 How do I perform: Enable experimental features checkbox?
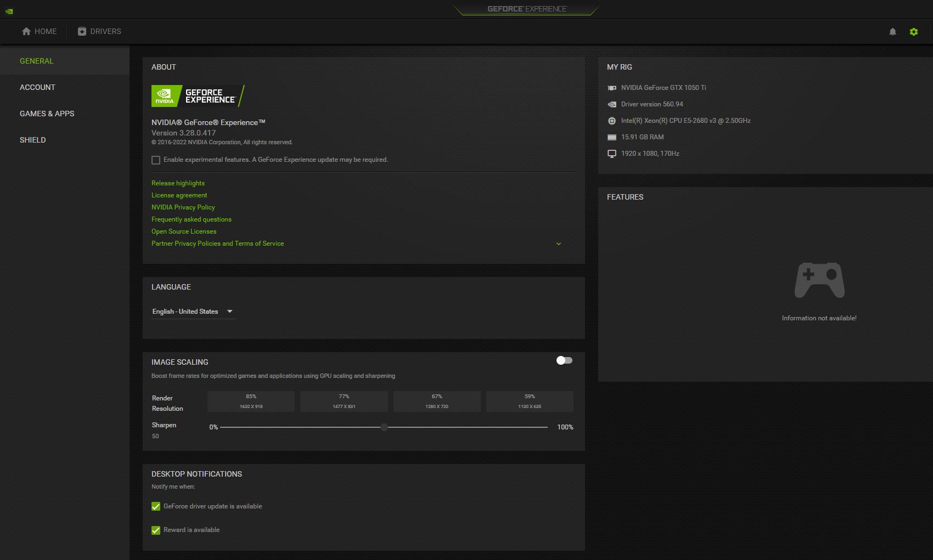tap(156, 160)
